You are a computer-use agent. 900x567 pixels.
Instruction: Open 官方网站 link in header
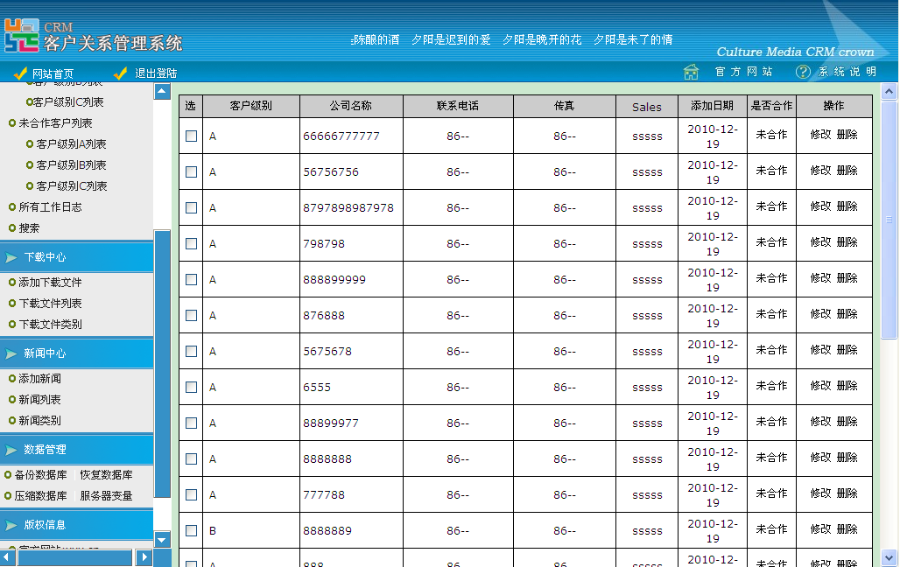[743, 72]
